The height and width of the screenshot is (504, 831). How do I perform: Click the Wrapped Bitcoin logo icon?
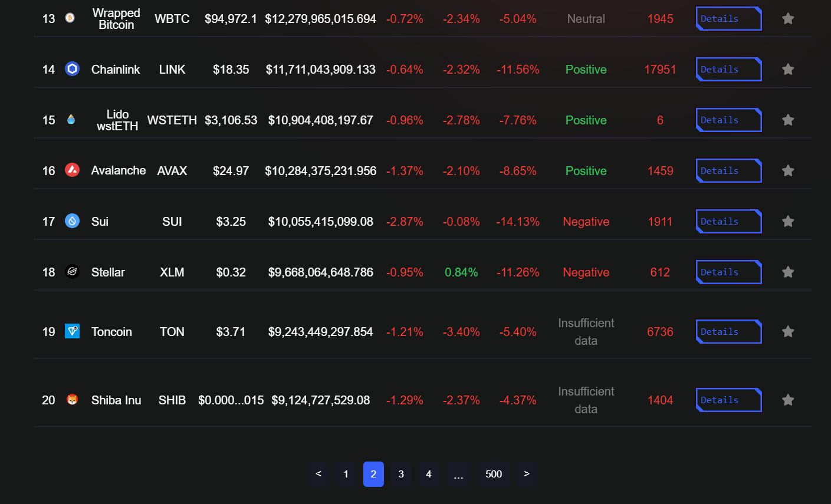click(70, 18)
